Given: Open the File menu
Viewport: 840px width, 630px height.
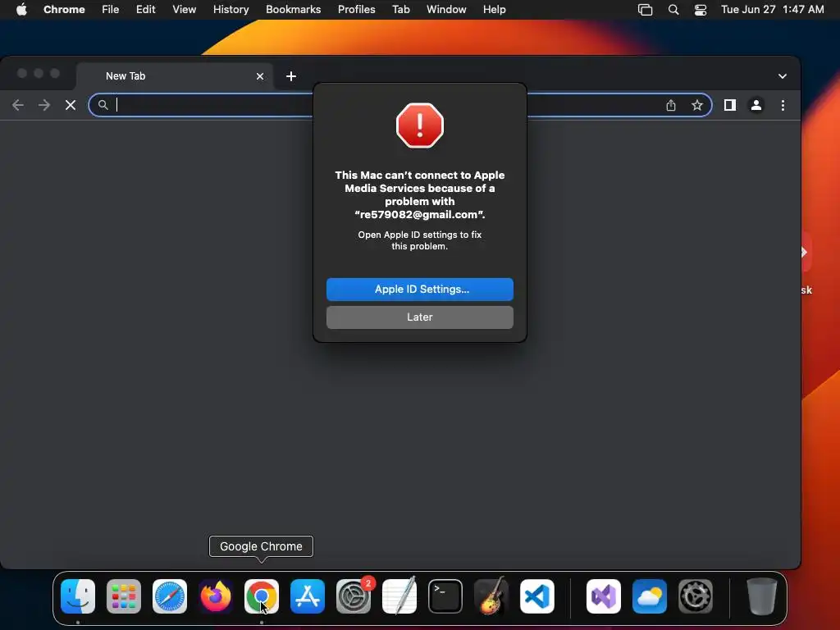Looking at the screenshot, I should click(111, 10).
